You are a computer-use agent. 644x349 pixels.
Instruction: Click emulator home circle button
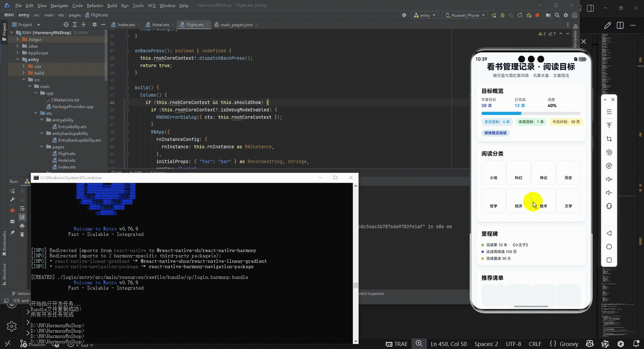click(x=609, y=247)
